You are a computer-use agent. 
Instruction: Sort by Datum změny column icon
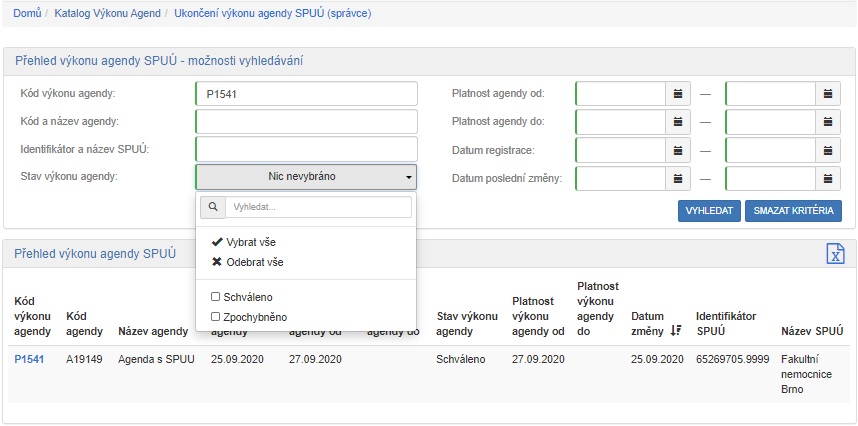(x=676, y=331)
